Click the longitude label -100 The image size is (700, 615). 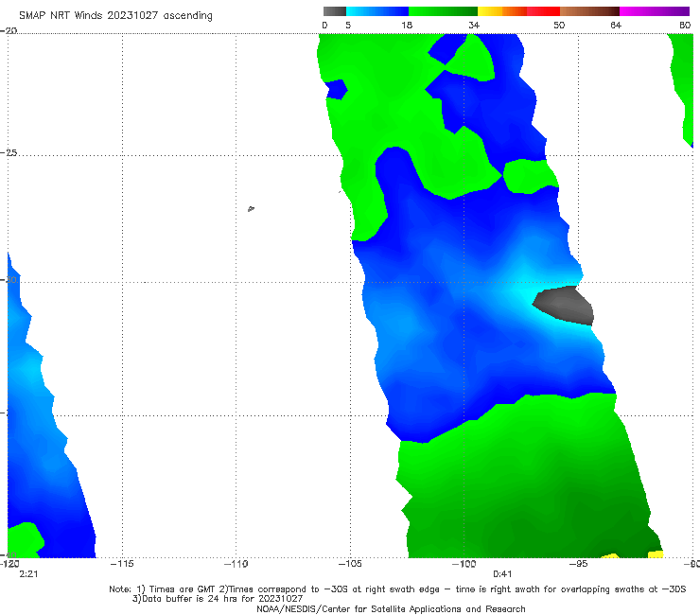pyautogui.click(x=464, y=564)
